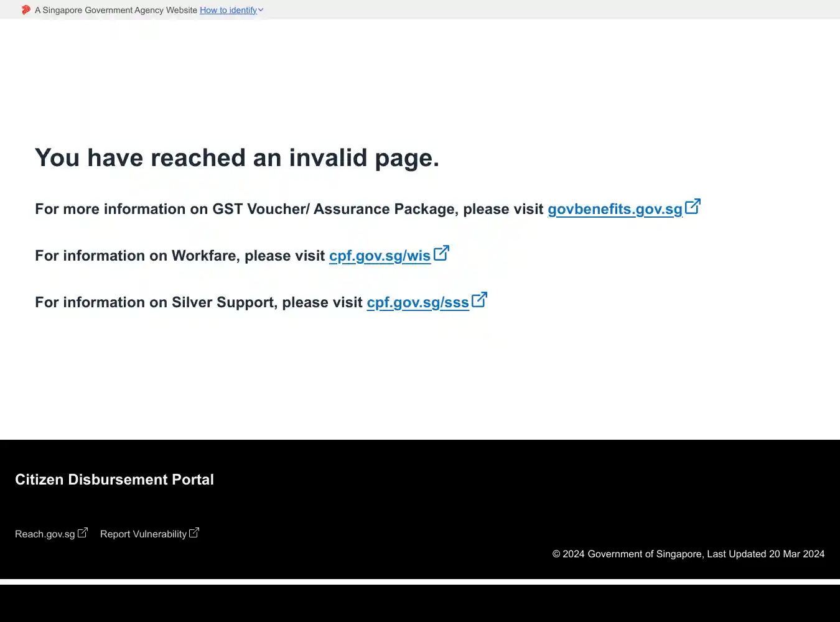
Task: Open the 'How to identify' link
Action: pyautogui.click(x=228, y=10)
